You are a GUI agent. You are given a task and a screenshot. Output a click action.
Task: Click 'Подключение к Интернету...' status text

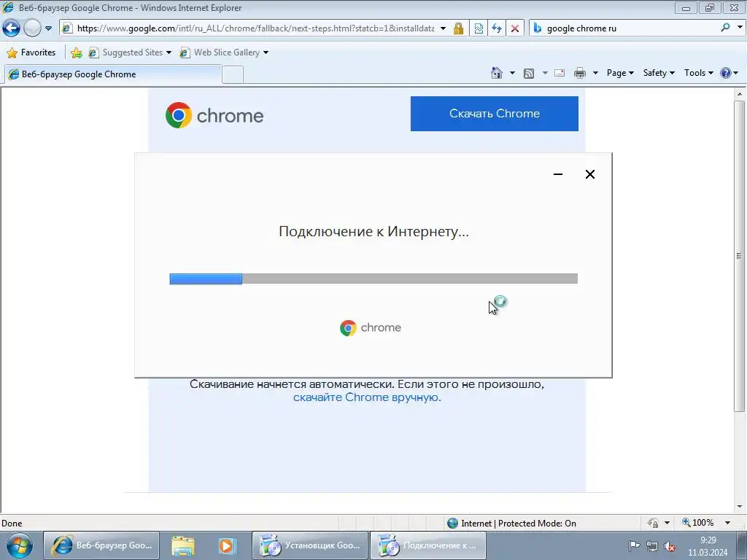click(374, 232)
